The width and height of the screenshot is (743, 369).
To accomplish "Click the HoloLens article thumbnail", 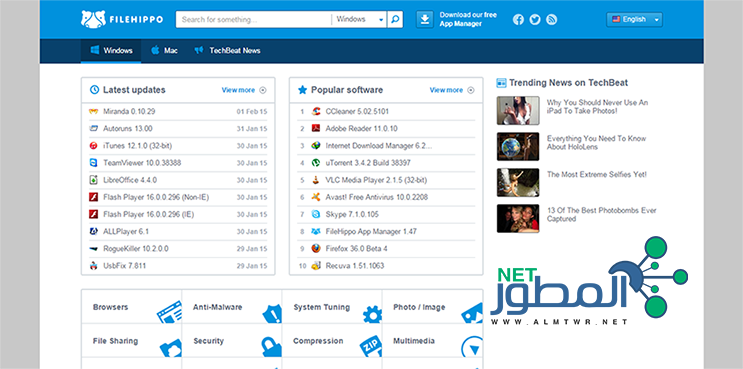I will 518,146.
